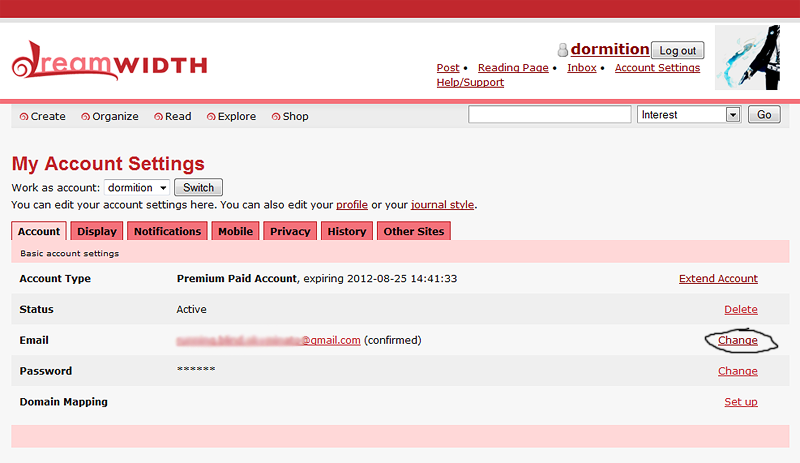Open the Reading Page link
The image size is (800, 463).
tap(513, 68)
